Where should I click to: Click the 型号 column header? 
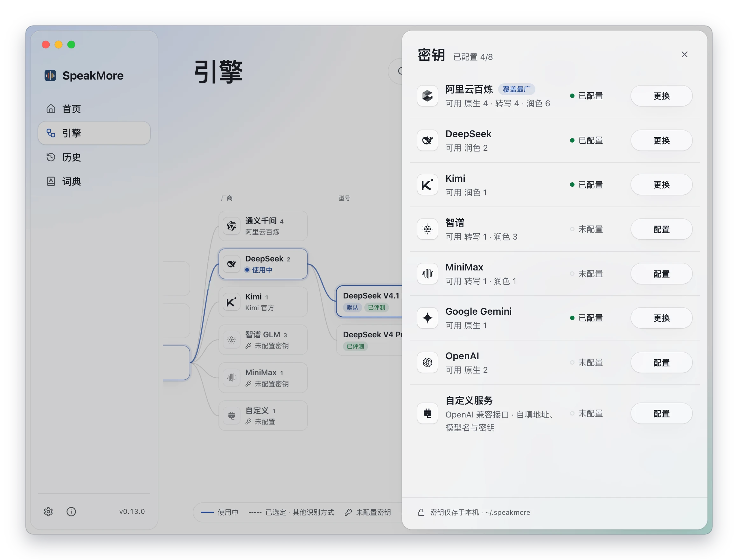(344, 198)
